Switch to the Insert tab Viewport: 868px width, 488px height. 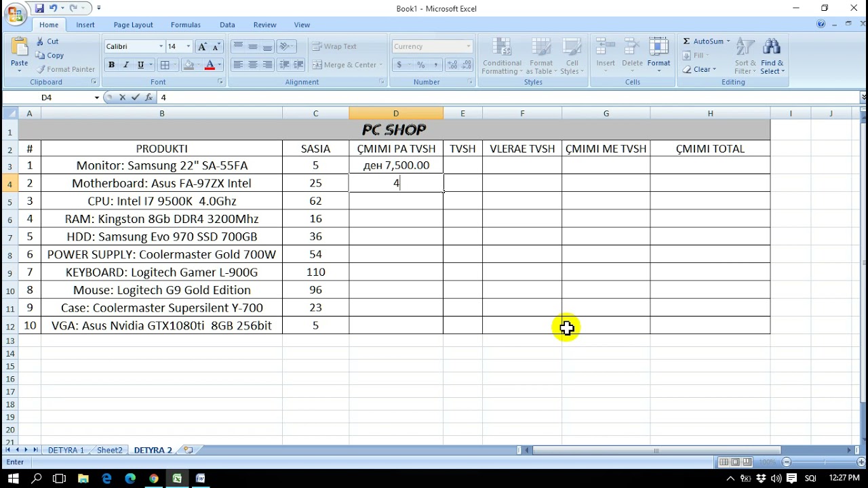[x=85, y=25]
